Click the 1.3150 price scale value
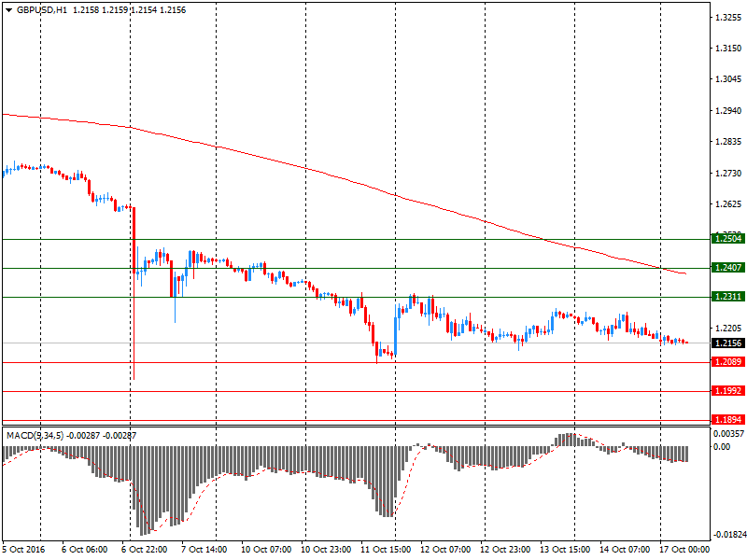The height and width of the screenshot is (560, 747). pyautogui.click(x=728, y=49)
